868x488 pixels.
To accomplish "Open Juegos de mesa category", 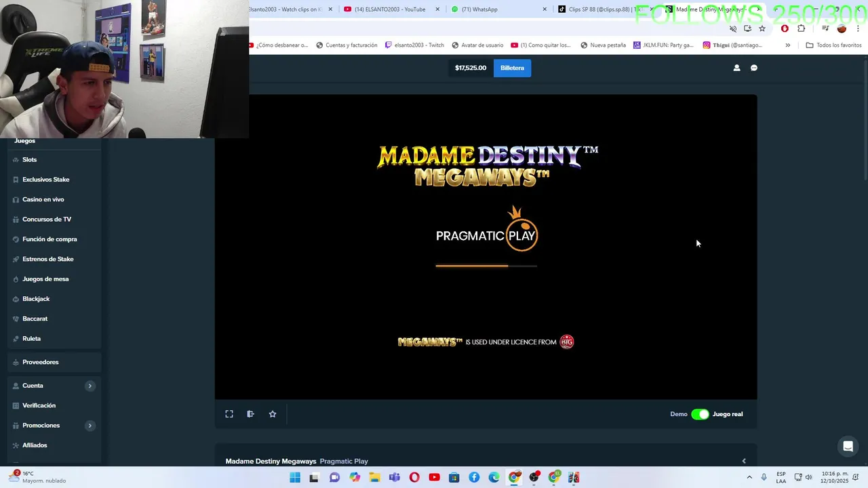I will coord(54,279).
